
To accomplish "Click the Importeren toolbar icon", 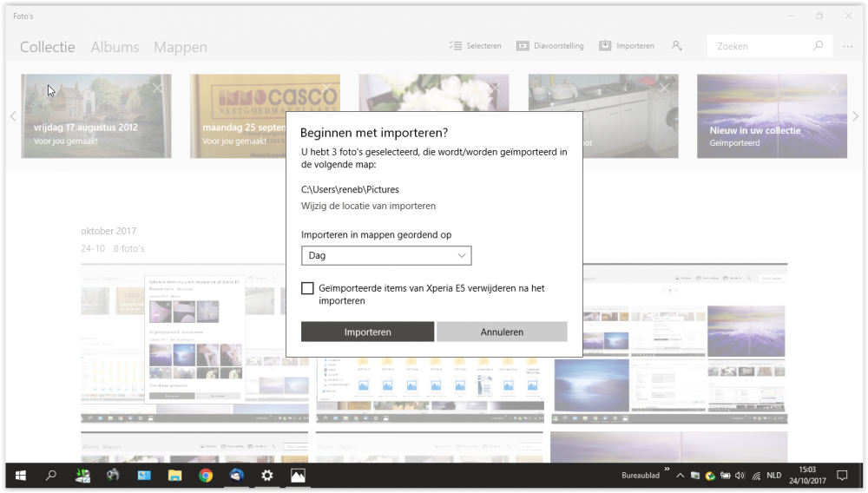I will pos(605,46).
